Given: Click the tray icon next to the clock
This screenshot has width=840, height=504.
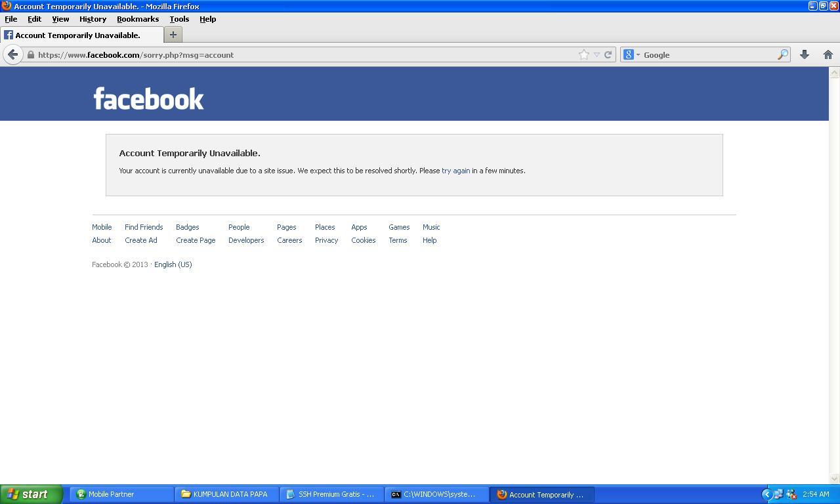Looking at the screenshot, I should click(x=791, y=494).
